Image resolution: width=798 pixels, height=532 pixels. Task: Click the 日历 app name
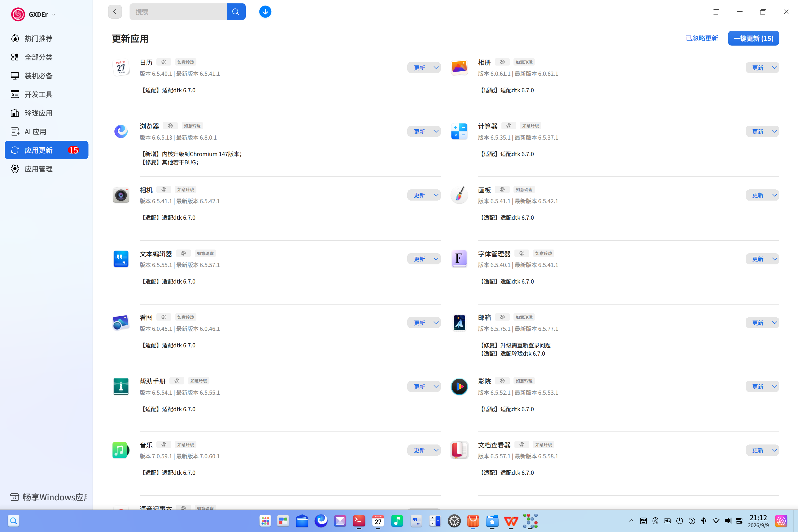tap(146, 63)
